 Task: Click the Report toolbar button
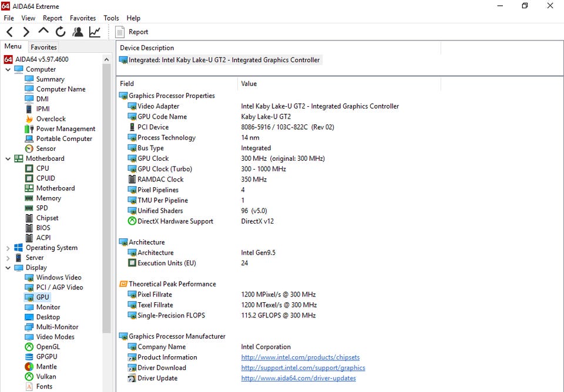point(132,32)
